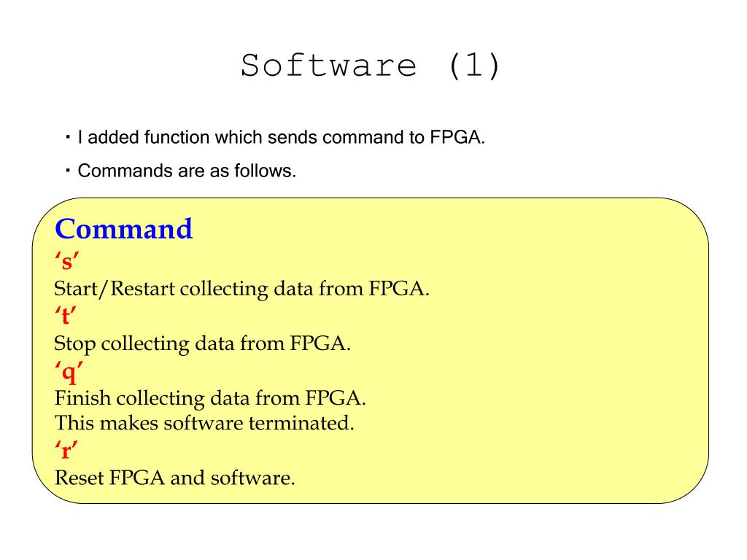747x560 pixels.
Task: Click the word 'Restart' in description
Action: point(142,289)
